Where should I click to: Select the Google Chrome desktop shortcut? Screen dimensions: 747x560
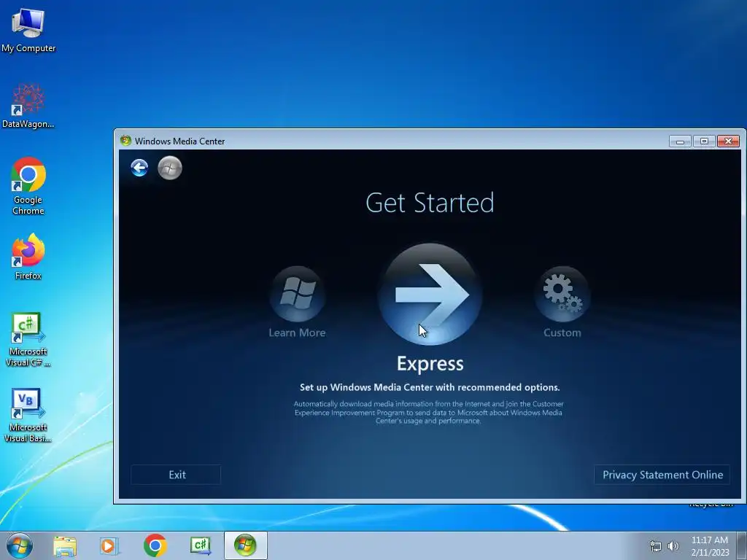[28, 186]
